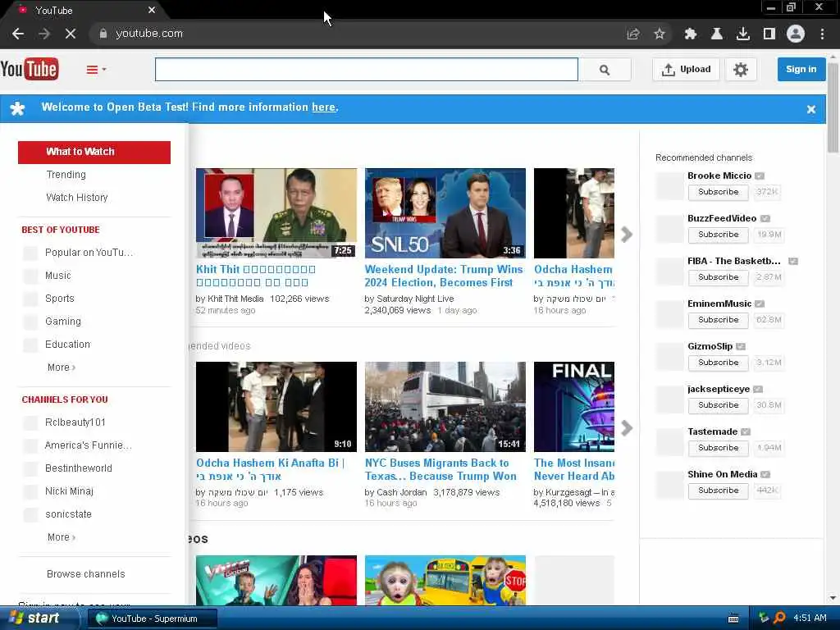The height and width of the screenshot is (630, 840).
Task: Open the red hamburger guide menu
Action: point(96,69)
